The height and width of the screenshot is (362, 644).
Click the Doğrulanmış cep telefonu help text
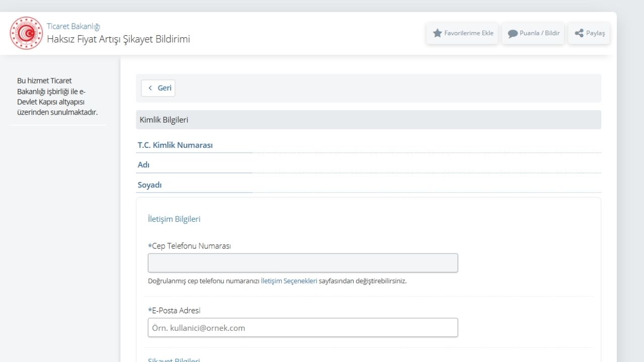[204, 281]
